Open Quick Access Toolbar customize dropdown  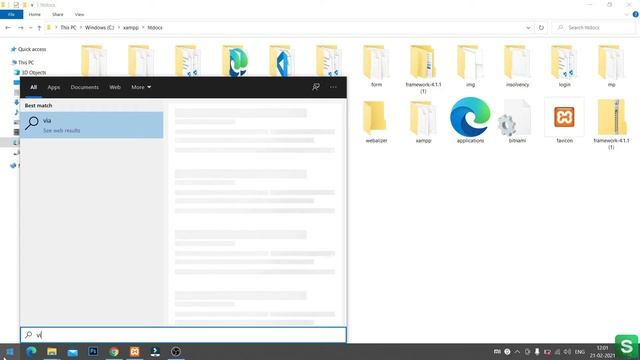[x=32, y=5]
